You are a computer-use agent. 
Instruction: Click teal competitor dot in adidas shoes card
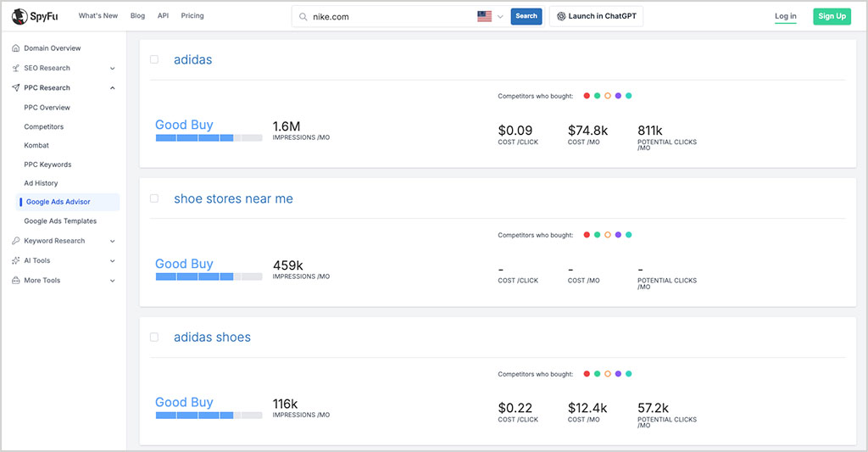tap(629, 374)
